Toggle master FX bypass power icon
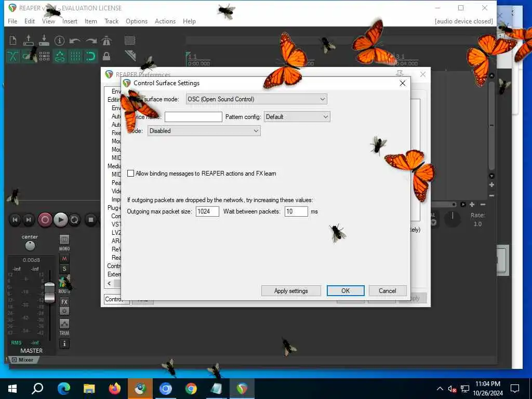 pos(64,311)
